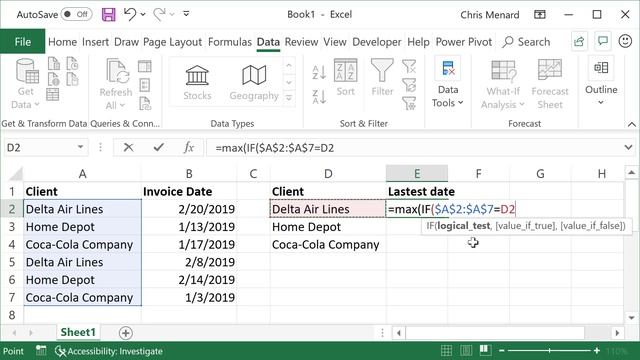Screen dimensions: 640x360
Task: Click Sort Z to A icon
Action: [319, 97]
